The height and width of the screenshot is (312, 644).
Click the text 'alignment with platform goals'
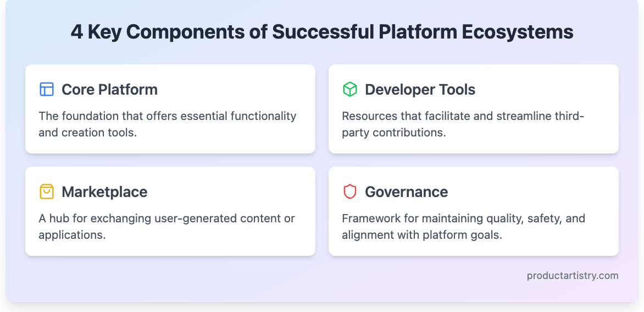point(422,235)
